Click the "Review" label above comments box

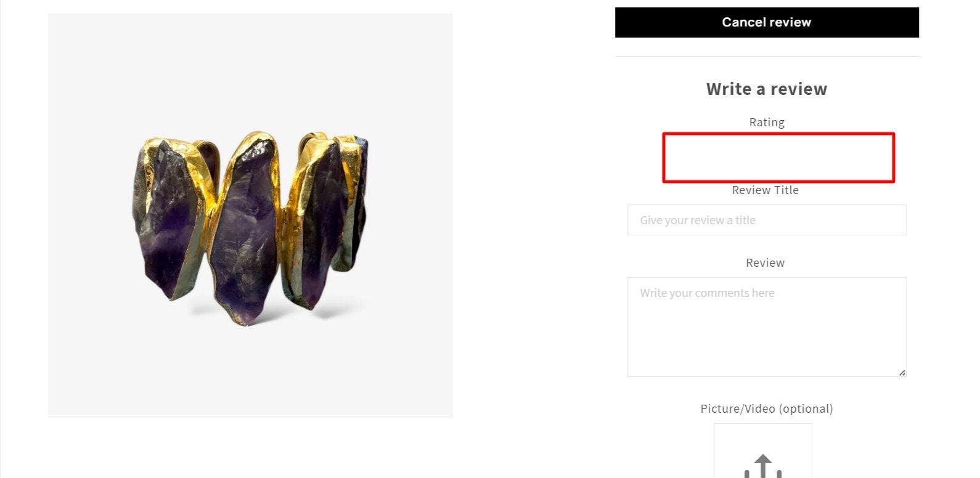[x=765, y=262]
